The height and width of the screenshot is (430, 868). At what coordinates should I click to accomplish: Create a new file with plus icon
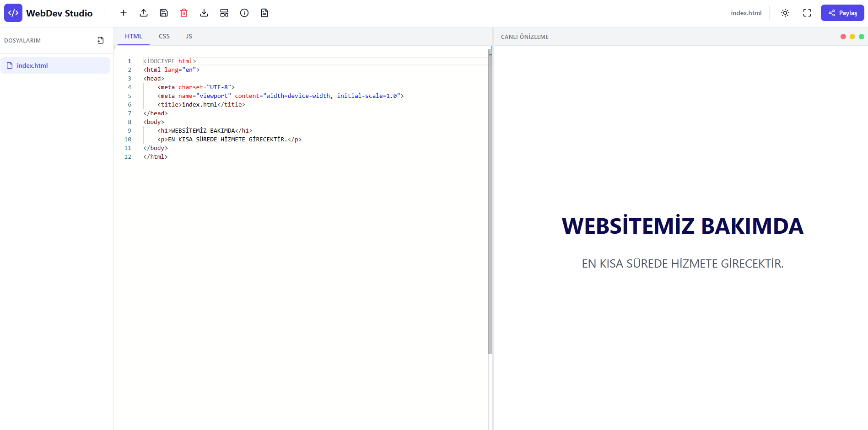(124, 13)
